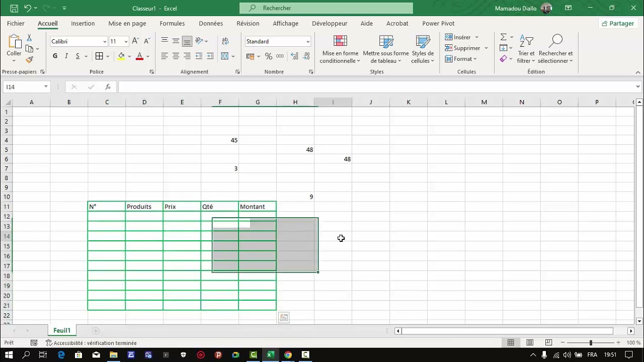Viewport: 644px width, 362px height.
Task: Expand Styles de cellules gallery
Action: [423, 49]
